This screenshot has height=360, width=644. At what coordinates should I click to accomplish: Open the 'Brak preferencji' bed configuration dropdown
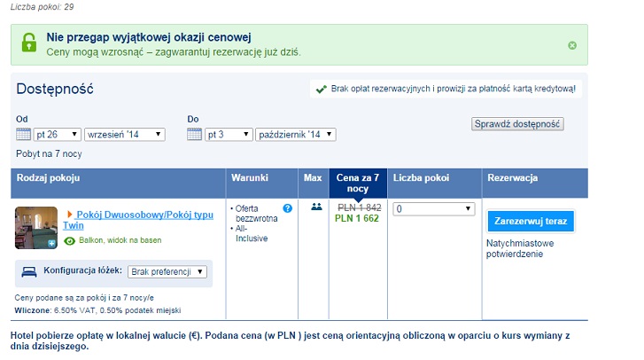[167, 271]
